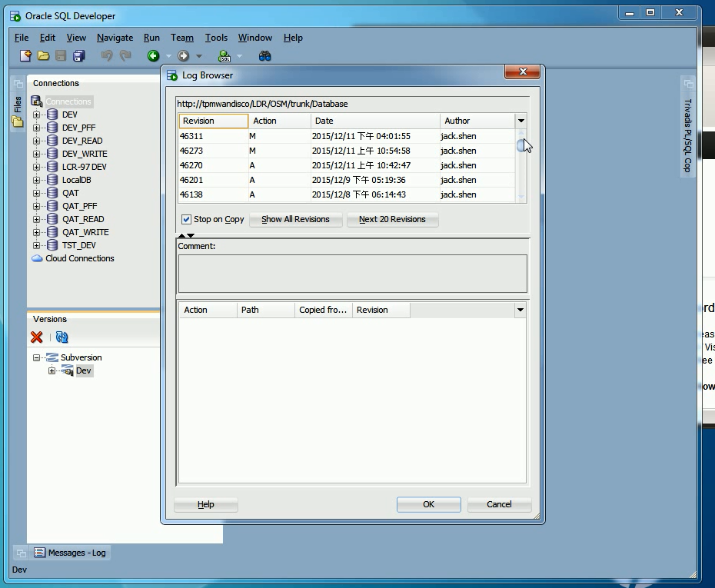
Task: Sort by the Author column header
Action: (x=477, y=121)
